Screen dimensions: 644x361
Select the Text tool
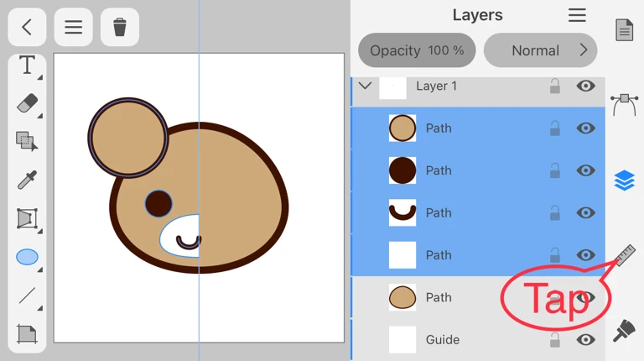[27, 65]
